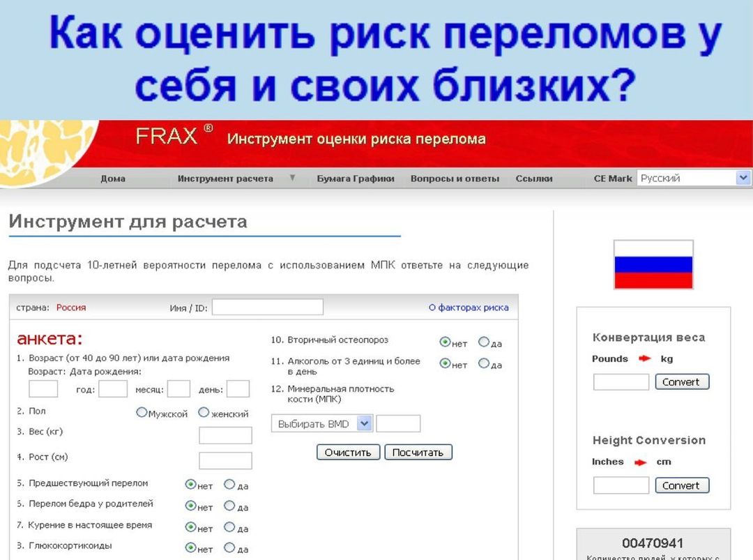Expand the Инструмент расчета menu arrow
Screen dimensions: 753x560
tap(293, 178)
